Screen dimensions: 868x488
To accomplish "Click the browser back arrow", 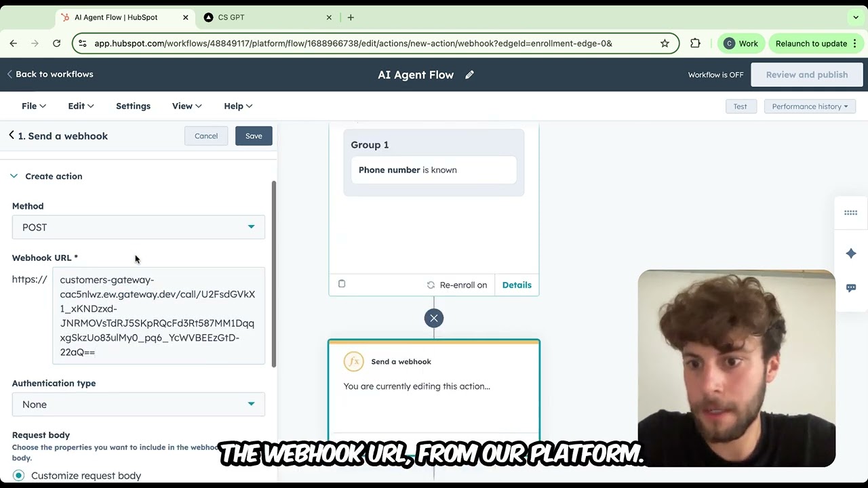I will (x=14, y=43).
